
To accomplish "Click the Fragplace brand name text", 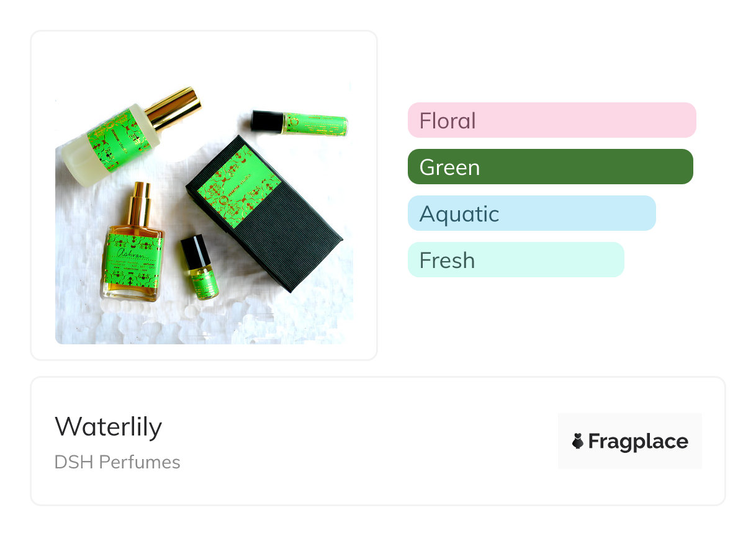I will click(x=637, y=441).
